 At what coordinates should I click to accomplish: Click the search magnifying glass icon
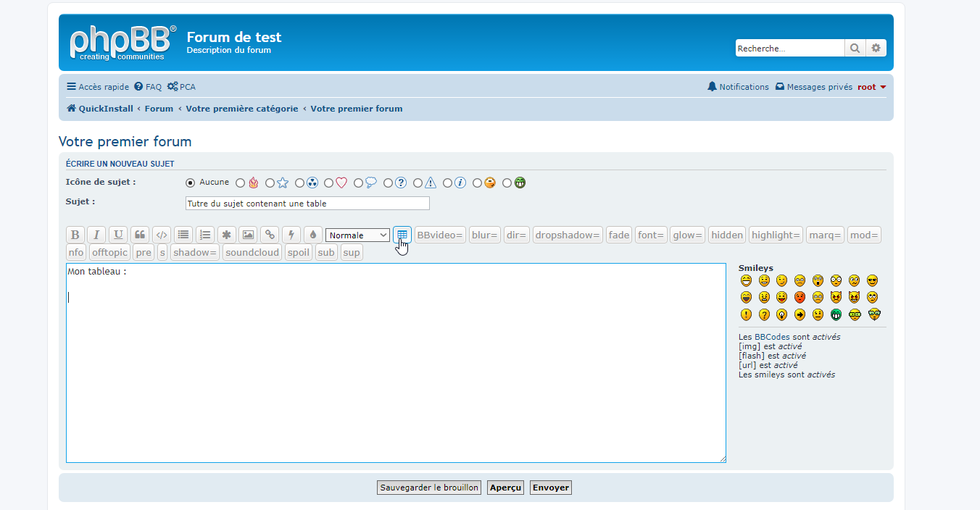pos(855,49)
